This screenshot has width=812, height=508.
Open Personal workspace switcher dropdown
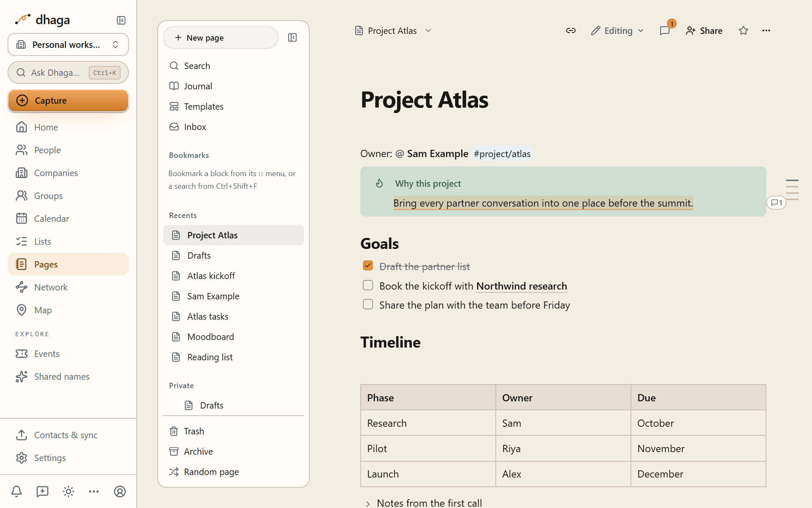(x=68, y=44)
